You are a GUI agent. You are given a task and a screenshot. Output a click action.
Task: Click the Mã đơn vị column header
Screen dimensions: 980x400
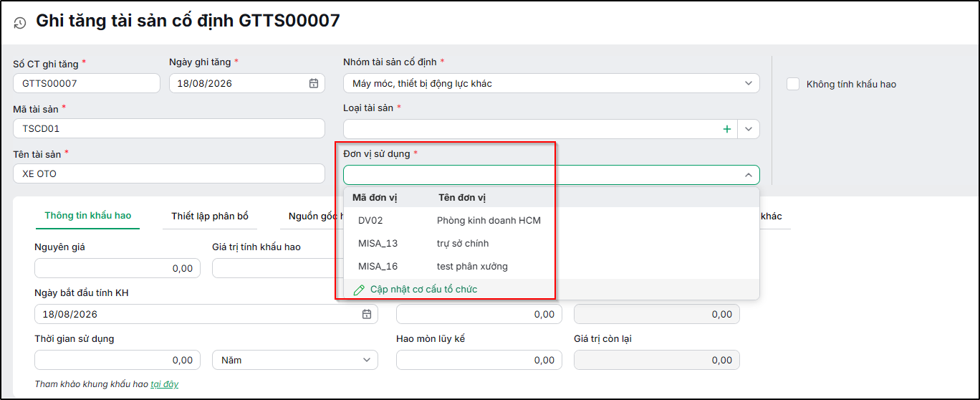pos(375,197)
